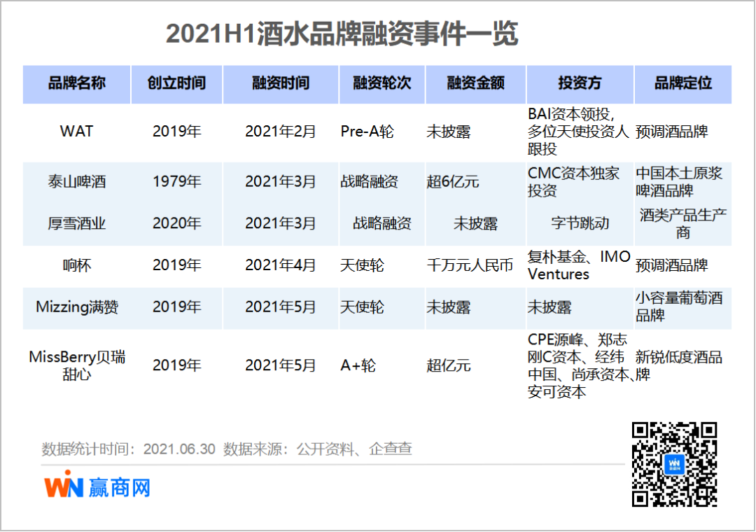Click "2019年" in the 响杯 row
756x532 pixels.
[x=176, y=265]
